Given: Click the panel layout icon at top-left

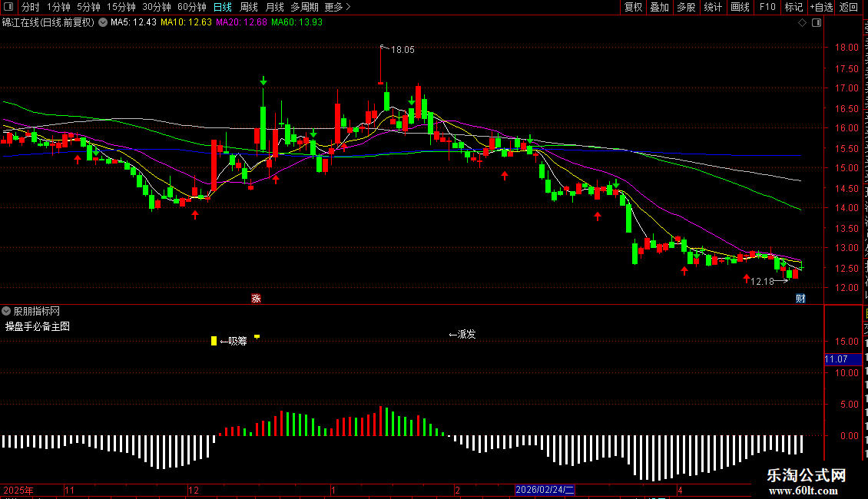Looking at the screenshot, I should click(8, 7).
